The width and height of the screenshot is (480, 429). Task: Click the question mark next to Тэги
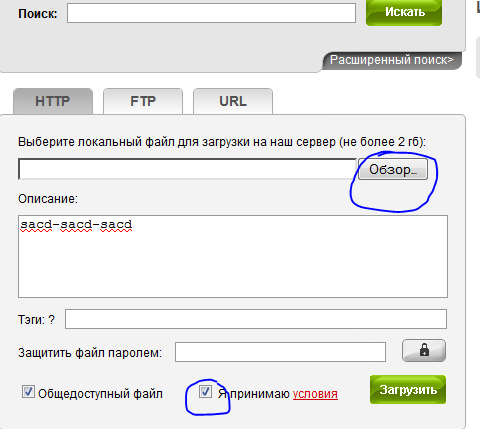pyautogui.click(x=51, y=320)
